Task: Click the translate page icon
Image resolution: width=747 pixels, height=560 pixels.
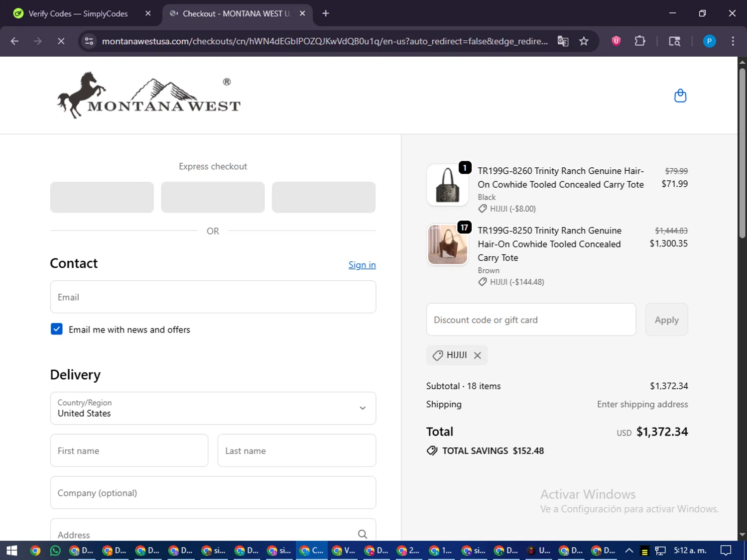Action: point(563,41)
